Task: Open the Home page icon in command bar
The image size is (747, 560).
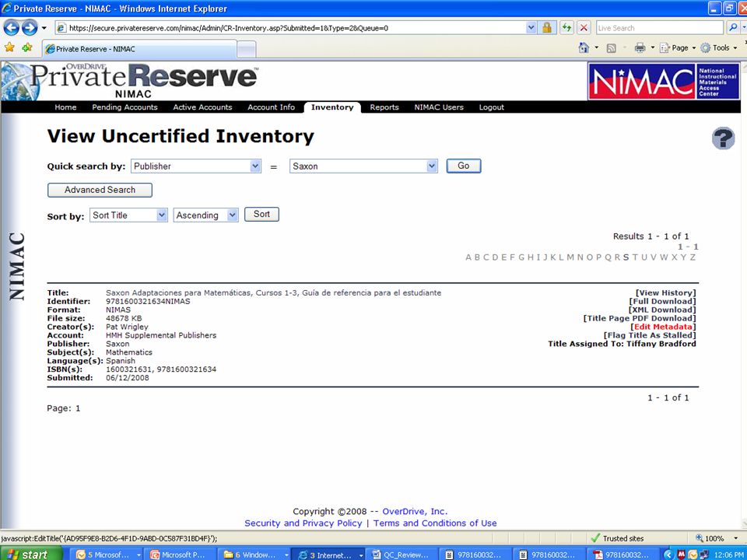Action: pyautogui.click(x=584, y=47)
